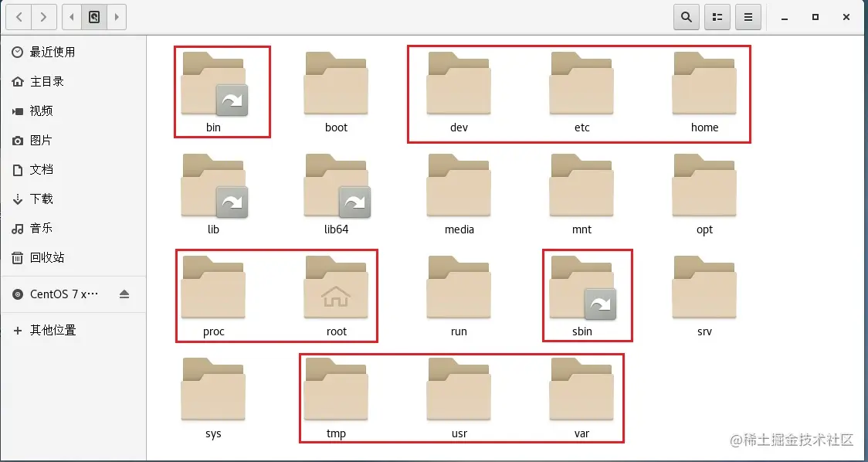Click the path bar left triangle

pos(72,17)
